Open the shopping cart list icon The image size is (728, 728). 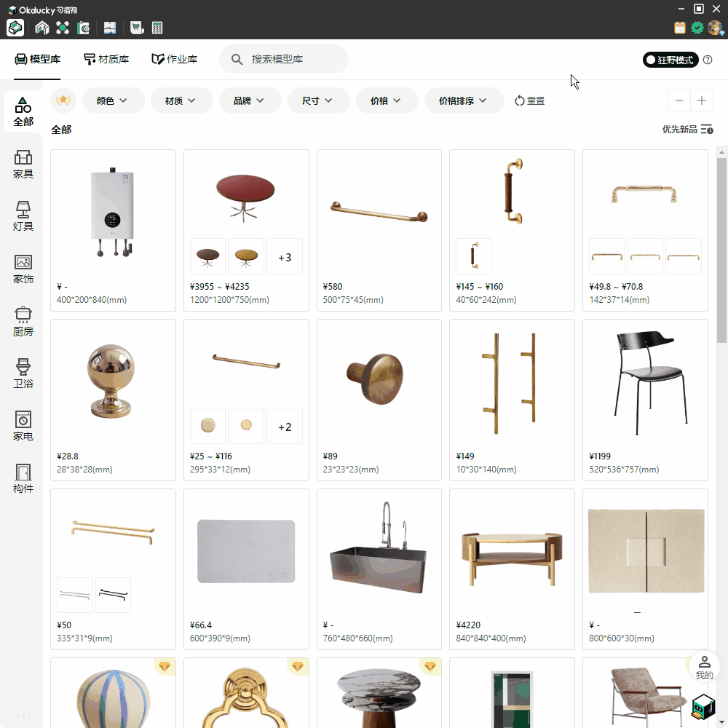click(x=136, y=28)
